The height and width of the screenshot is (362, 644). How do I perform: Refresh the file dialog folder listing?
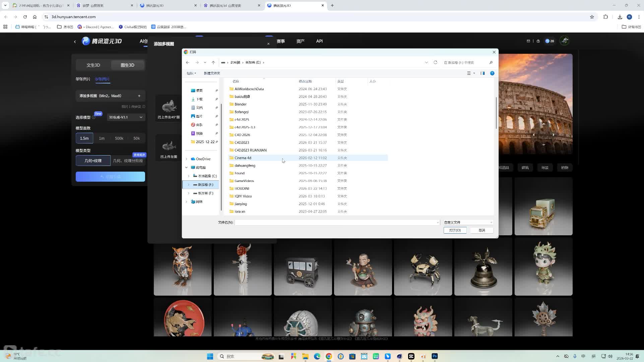(x=435, y=63)
